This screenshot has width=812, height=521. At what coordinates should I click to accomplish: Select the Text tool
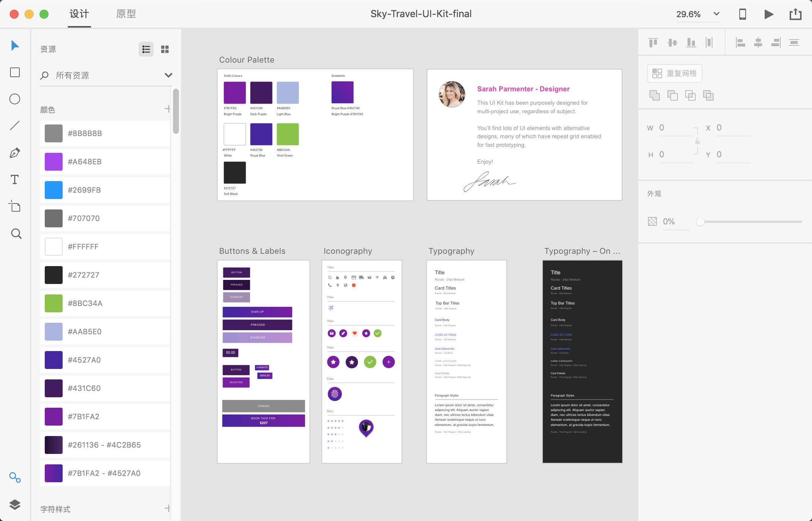click(15, 180)
